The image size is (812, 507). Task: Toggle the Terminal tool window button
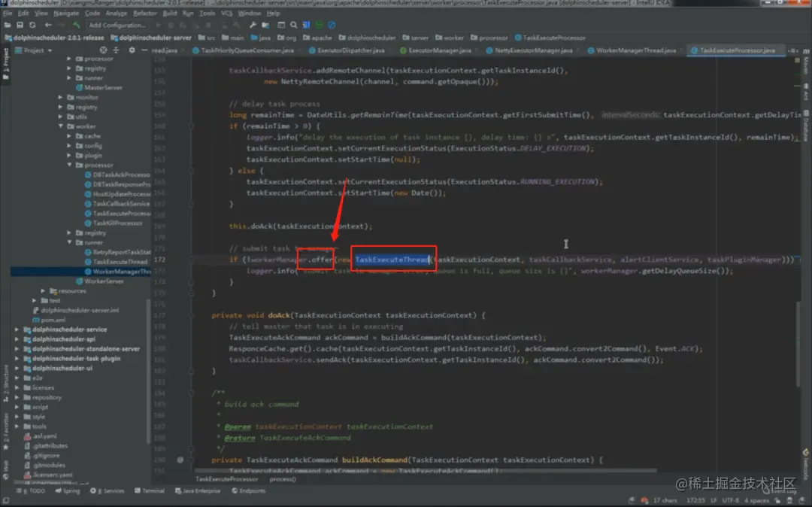tap(149, 490)
